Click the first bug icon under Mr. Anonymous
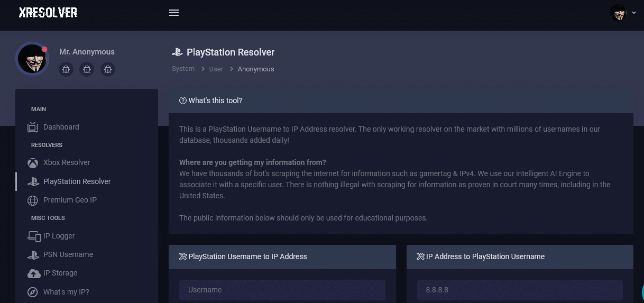Screen dimensions: 644x303 pyautogui.click(x=66, y=69)
